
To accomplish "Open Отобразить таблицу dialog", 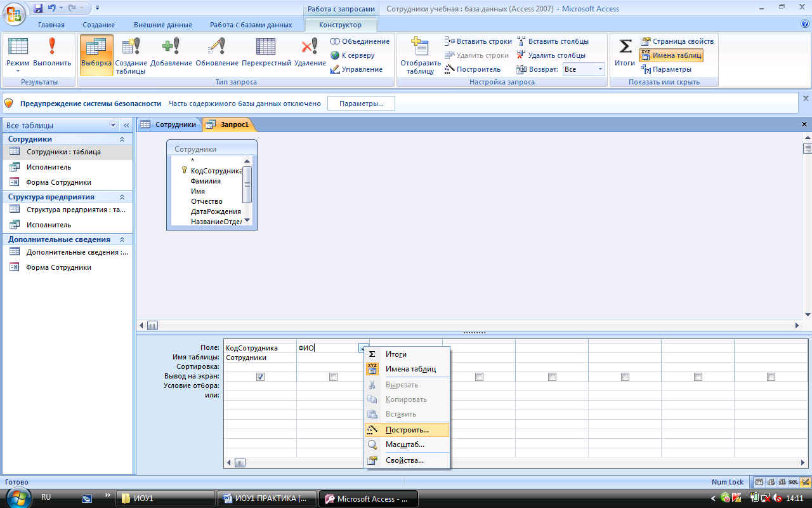I will click(420, 55).
